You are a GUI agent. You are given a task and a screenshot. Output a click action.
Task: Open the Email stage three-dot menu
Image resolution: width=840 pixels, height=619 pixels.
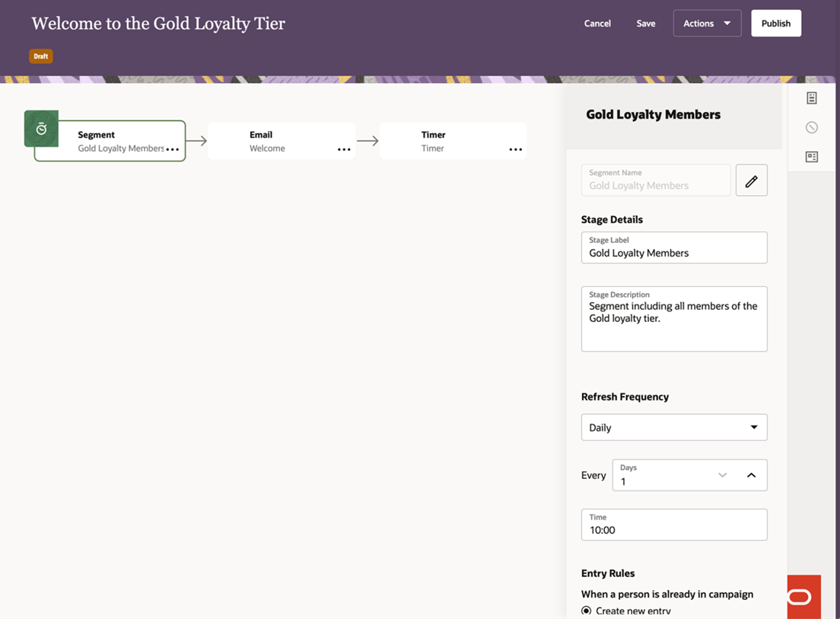click(344, 149)
